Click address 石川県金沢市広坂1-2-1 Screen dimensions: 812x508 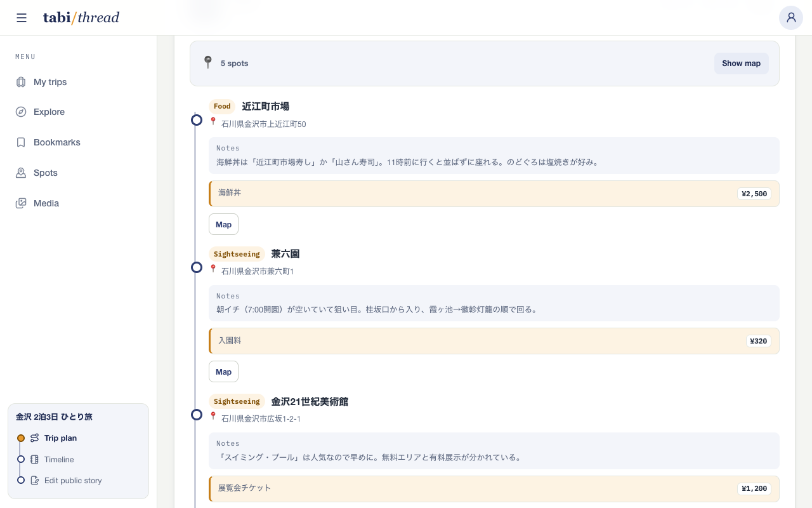click(x=261, y=418)
